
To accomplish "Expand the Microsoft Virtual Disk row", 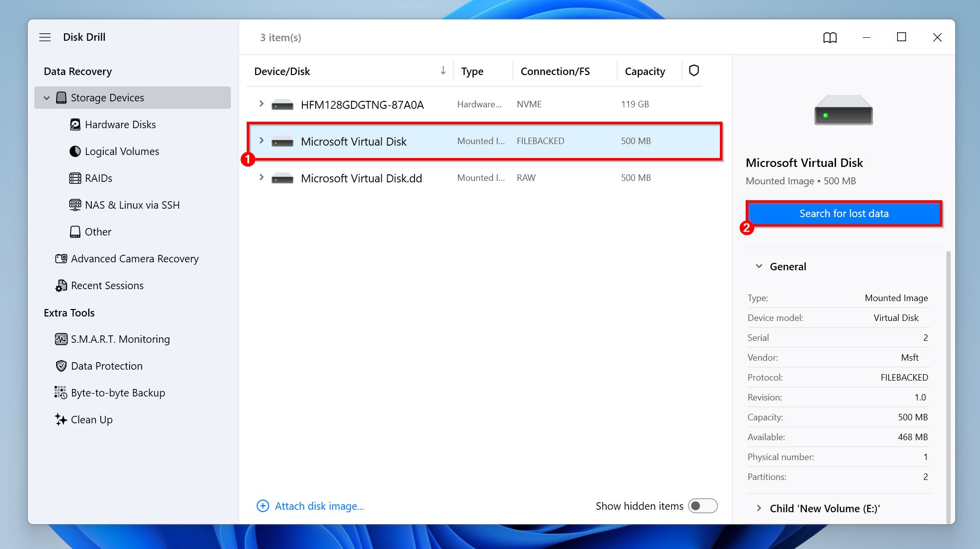I will coord(262,141).
